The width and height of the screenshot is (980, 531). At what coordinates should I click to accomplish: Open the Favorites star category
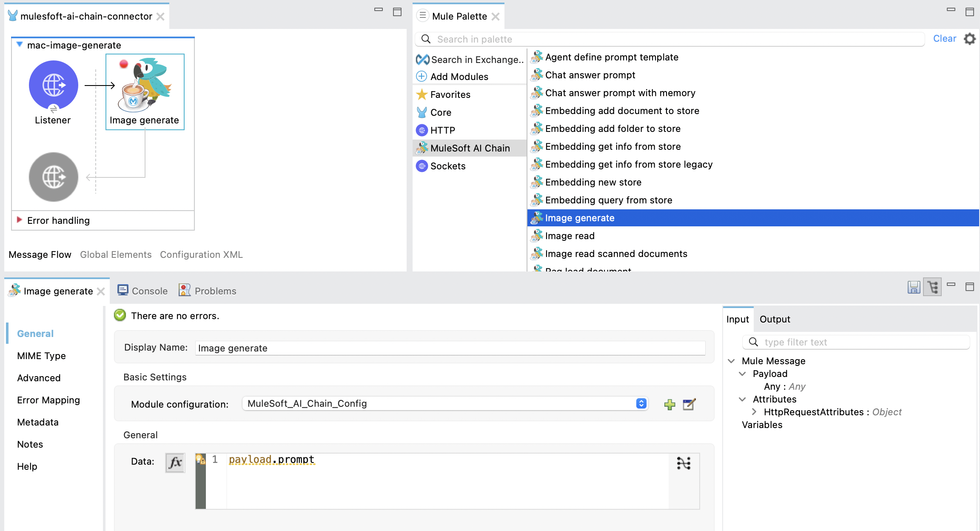click(443, 94)
